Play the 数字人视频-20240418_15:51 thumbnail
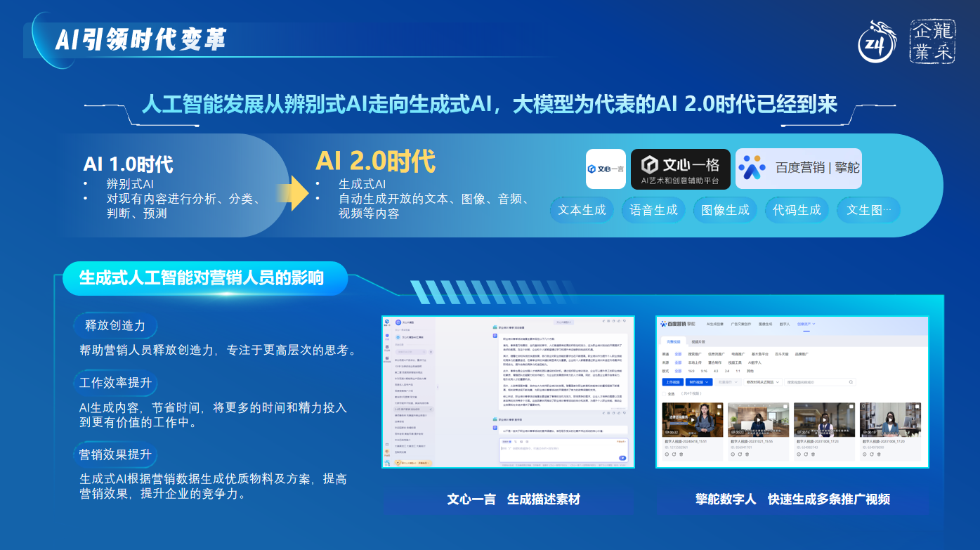 tap(692, 420)
